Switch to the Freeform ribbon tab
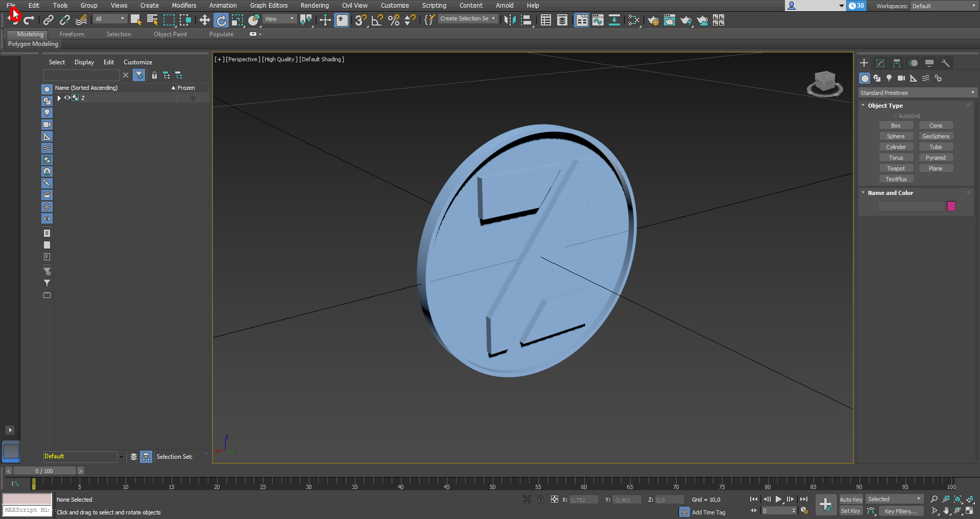This screenshot has height=519, width=980. (x=71, y=34)
